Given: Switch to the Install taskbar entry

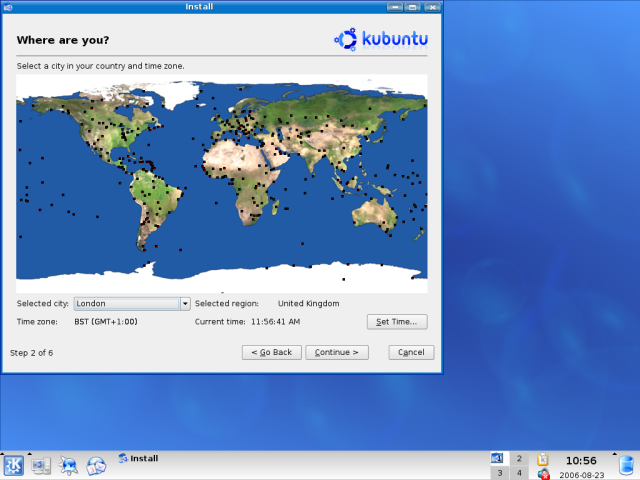Looking at the screenshot, I should [138, 458].
